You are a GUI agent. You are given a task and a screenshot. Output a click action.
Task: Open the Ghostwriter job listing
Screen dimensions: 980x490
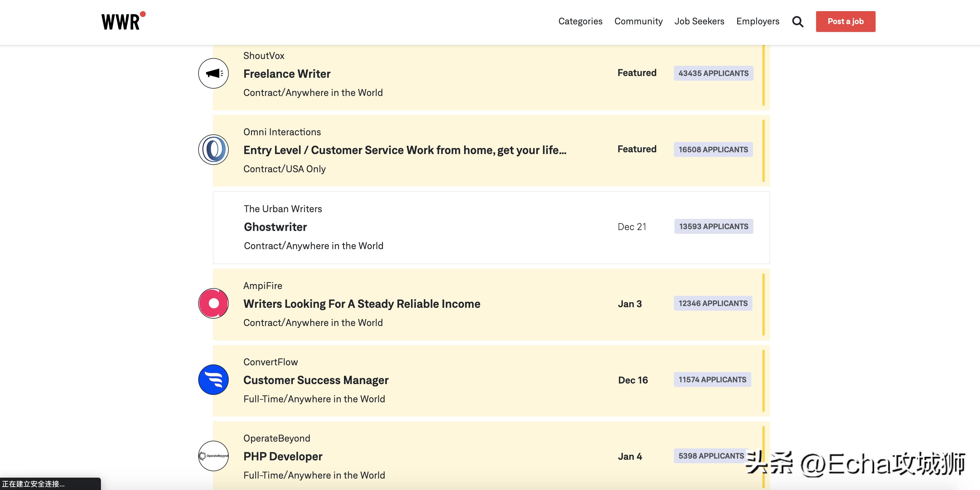[275, 227]
